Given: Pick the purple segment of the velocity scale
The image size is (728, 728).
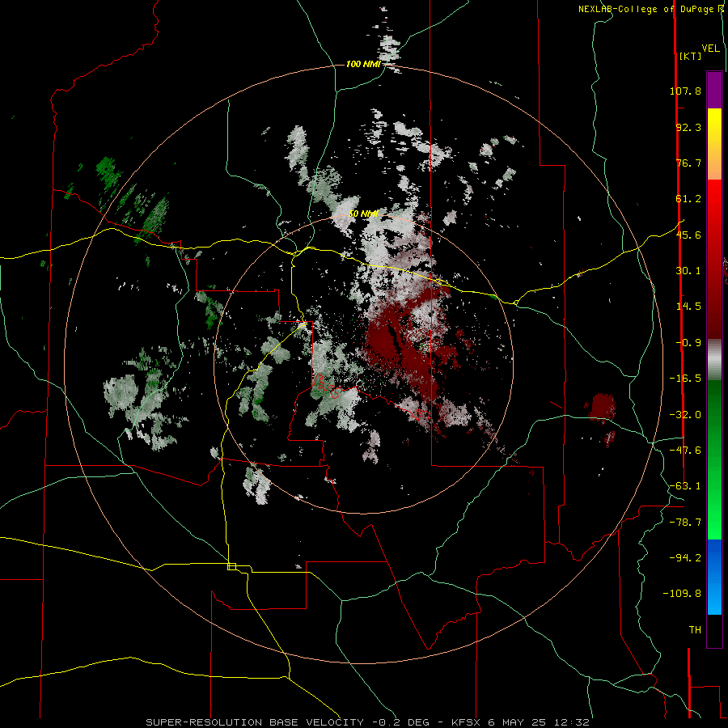Looking at the screenshot, I should pos(714,90).
